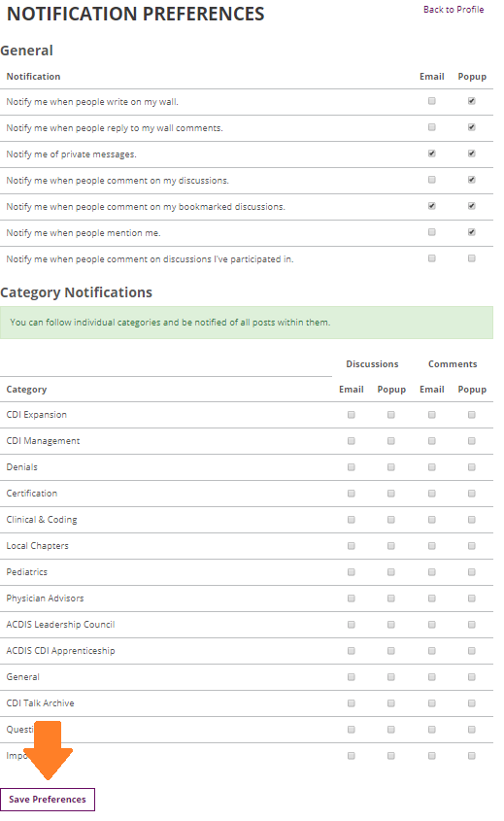504x821 pixels.
Task: Click the 'Physician Advisors' category name
Action: (45, 598)
